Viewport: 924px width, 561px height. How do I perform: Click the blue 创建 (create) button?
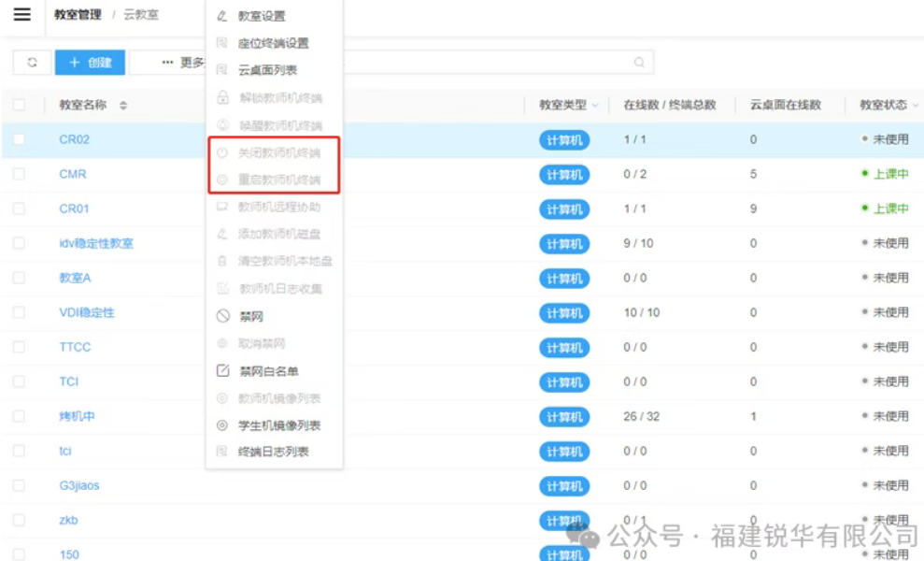click(90, 63)
